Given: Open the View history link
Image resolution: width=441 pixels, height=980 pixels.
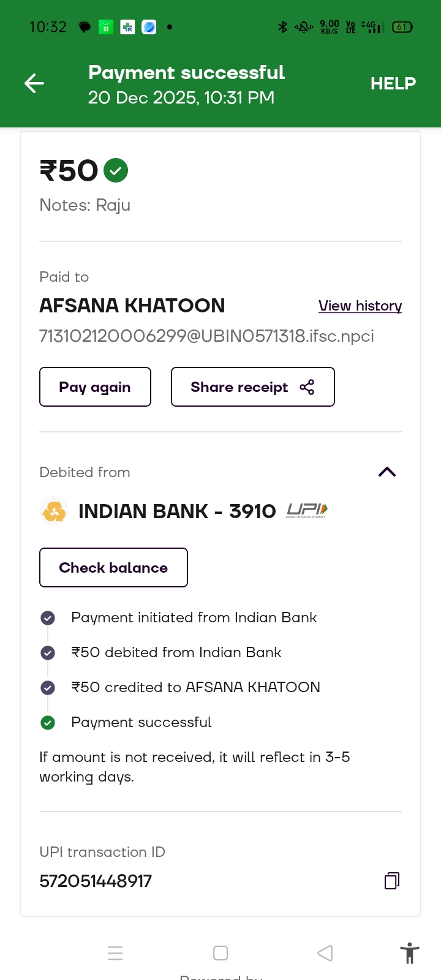Looking at the screenshot, I should [x=360, y=306].
